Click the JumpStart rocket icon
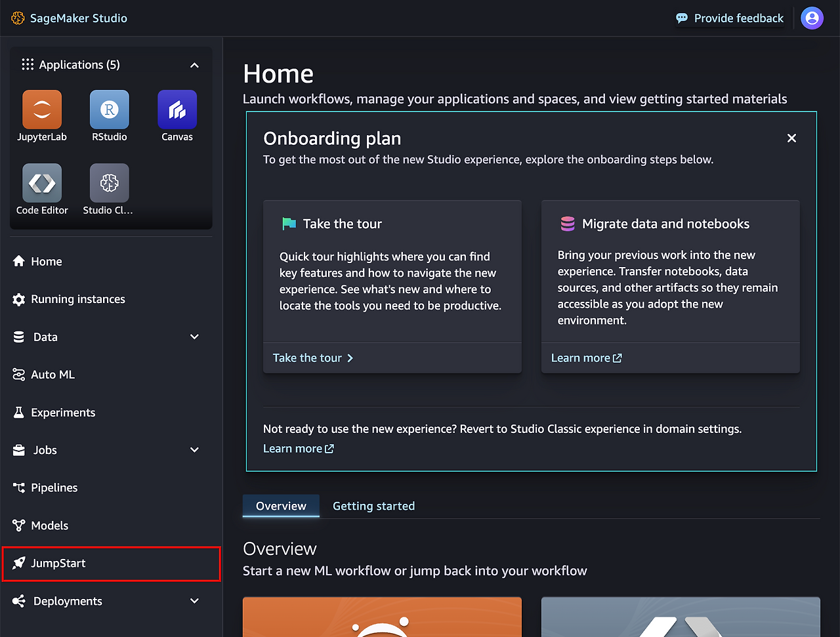 [19, 563]
